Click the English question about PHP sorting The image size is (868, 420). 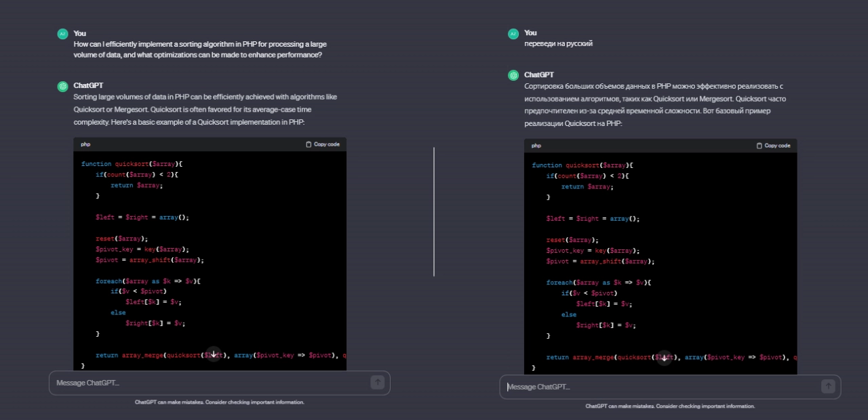[x=200, y=49]
